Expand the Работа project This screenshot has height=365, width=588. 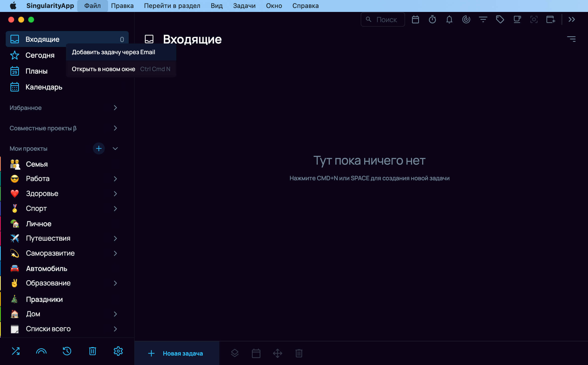(115, 179)
